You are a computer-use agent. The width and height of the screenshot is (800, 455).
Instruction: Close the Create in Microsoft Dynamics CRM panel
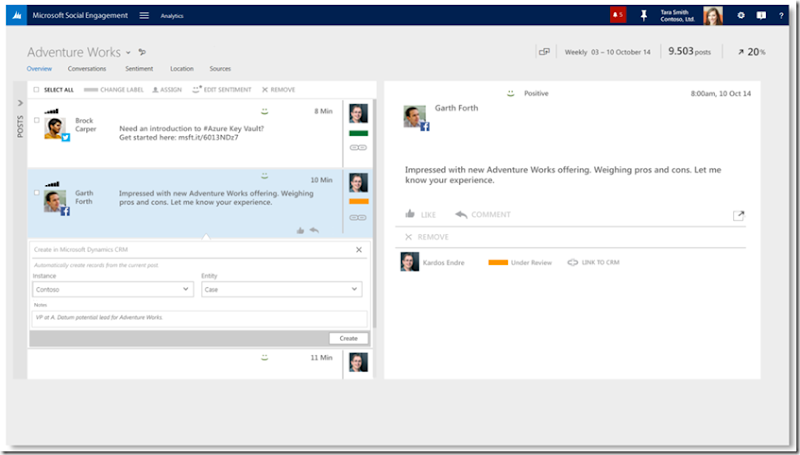click(359, 250)
